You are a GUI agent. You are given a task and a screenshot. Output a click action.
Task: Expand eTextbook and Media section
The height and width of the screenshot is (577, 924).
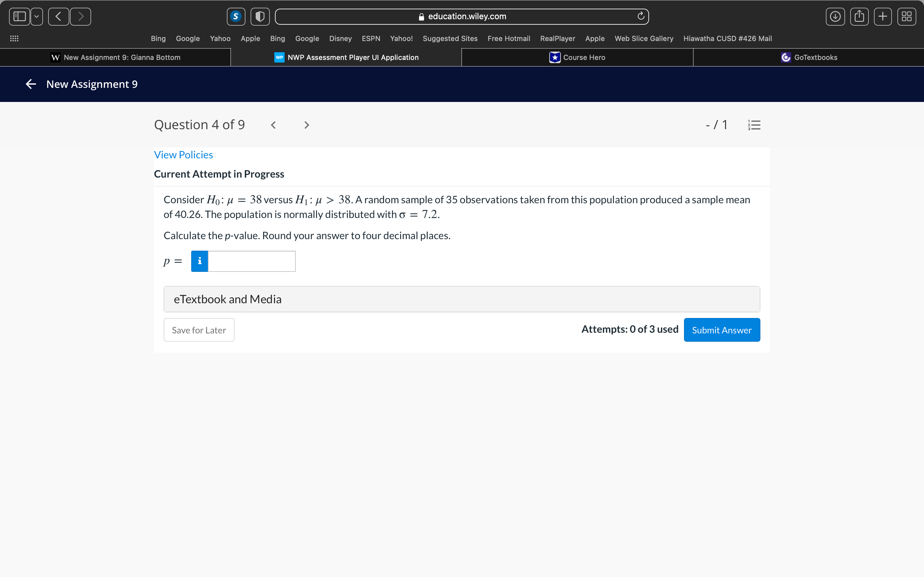coord(462,299)
